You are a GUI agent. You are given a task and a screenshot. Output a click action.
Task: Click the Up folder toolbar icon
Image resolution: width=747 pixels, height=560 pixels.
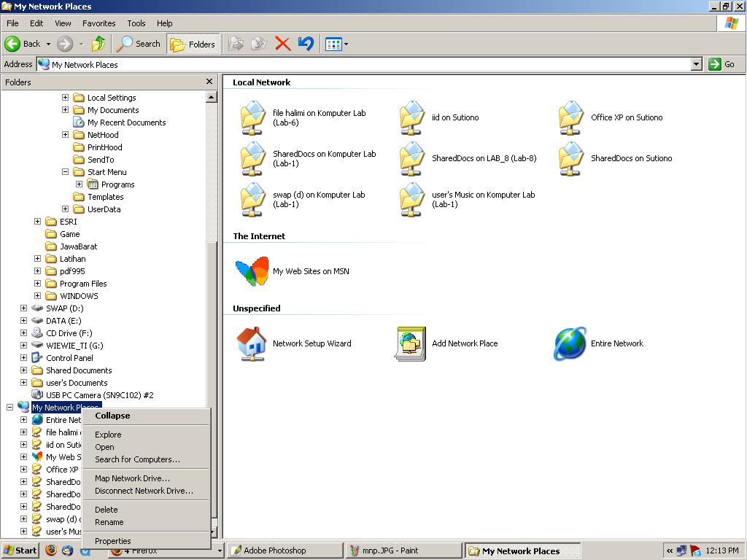(98, 44)
